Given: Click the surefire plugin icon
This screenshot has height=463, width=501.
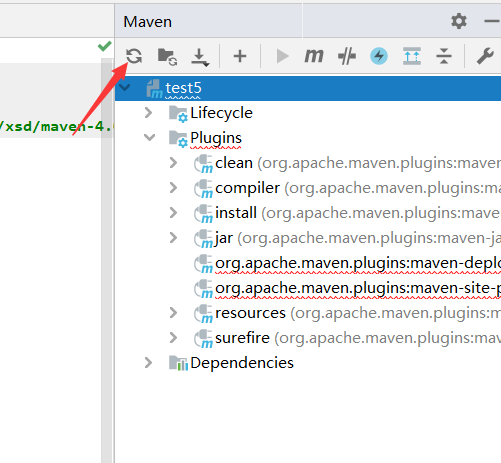Looking at the screenshot, I should 203,339.
